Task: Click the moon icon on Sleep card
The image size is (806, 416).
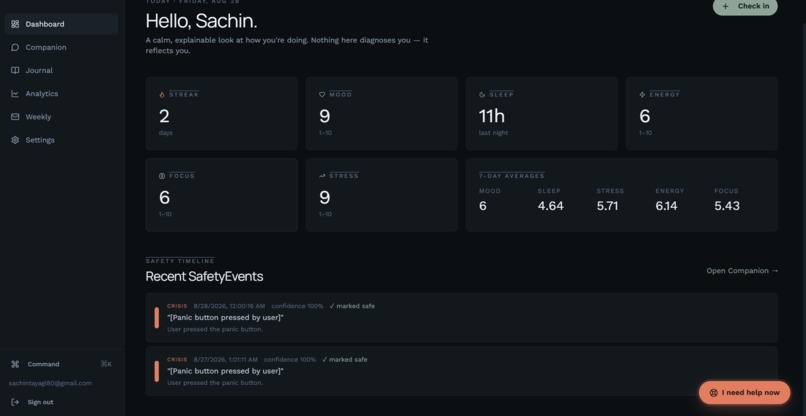Action: tap(482, 95)
